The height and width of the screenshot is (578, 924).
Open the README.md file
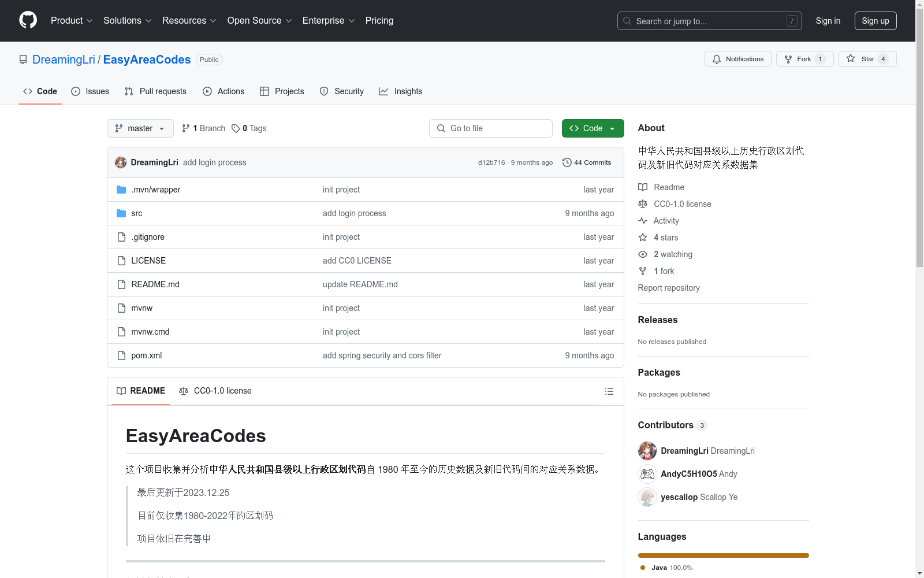[x=155, y=284]
